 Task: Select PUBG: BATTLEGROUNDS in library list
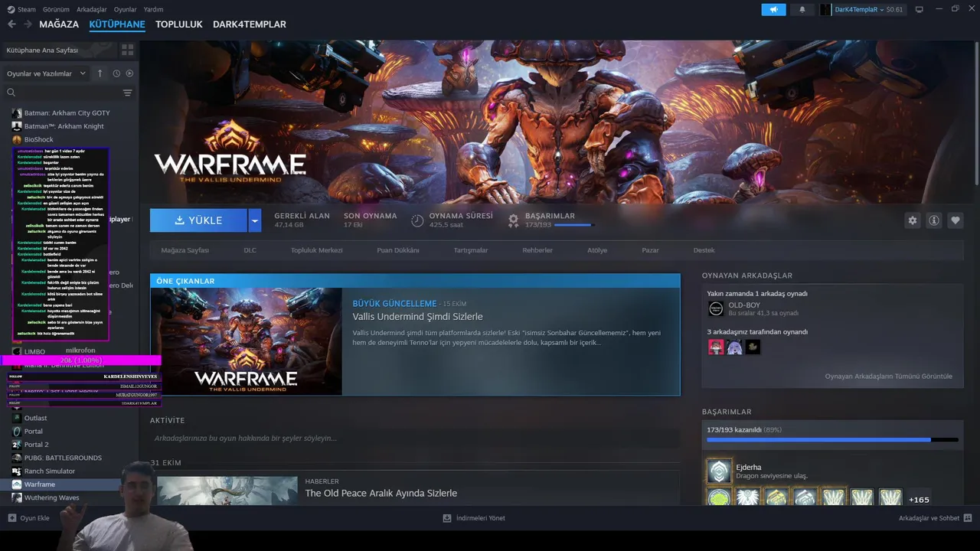63,458
